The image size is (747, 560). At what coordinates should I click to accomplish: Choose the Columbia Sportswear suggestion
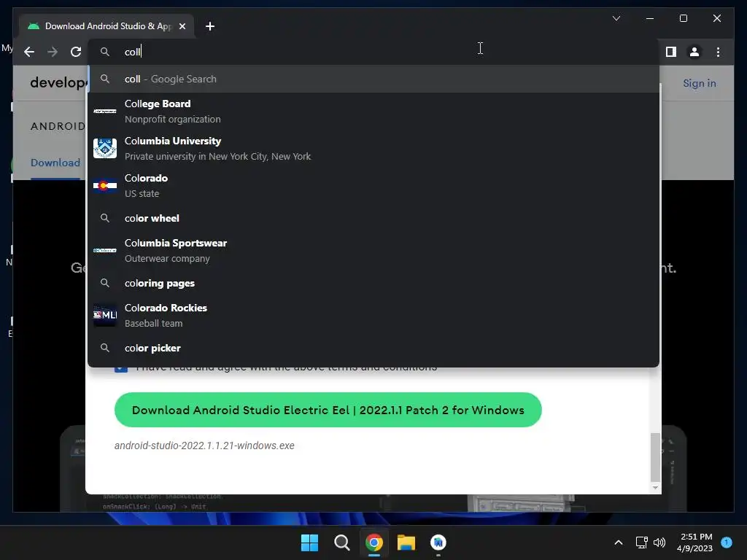point(374,250)
